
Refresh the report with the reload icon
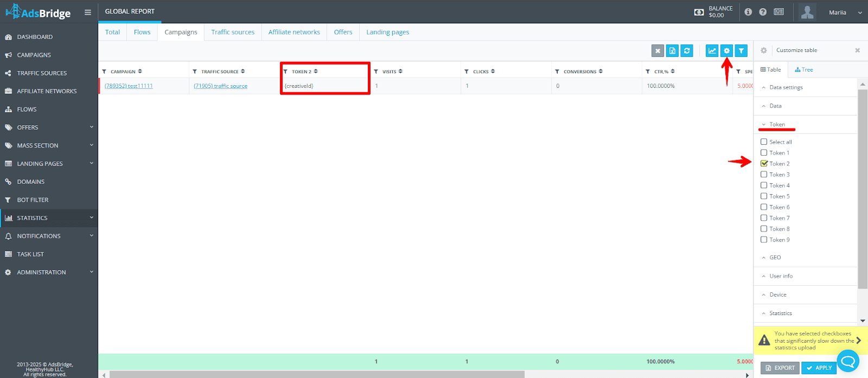point(687,50)
